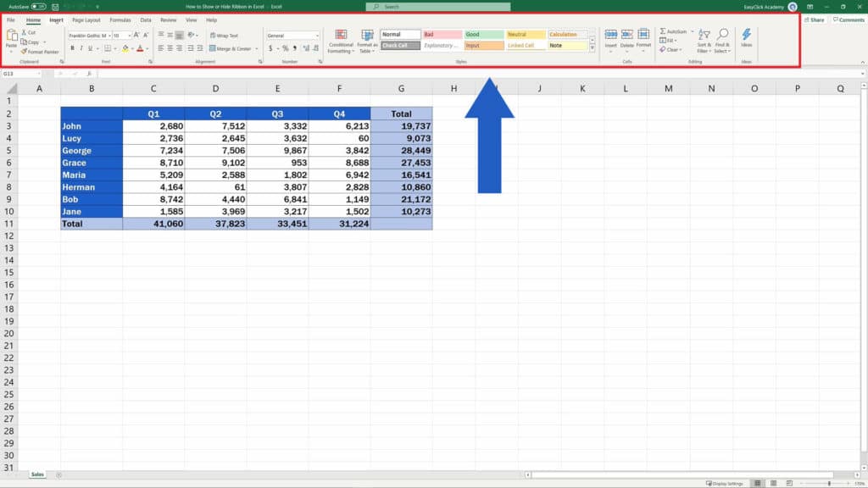Open the Font Size dropdown
The height and width of the screenshot is (488, 868).
pos(129,35)
